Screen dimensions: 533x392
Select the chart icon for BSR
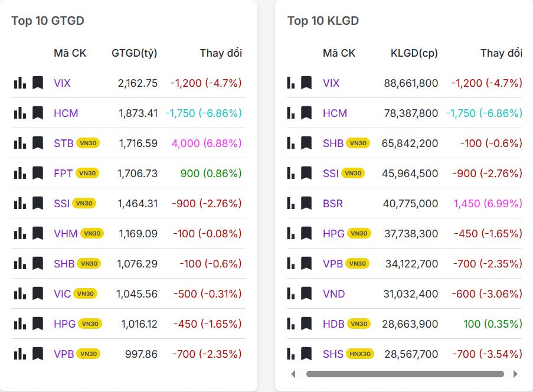coord(289,203)
